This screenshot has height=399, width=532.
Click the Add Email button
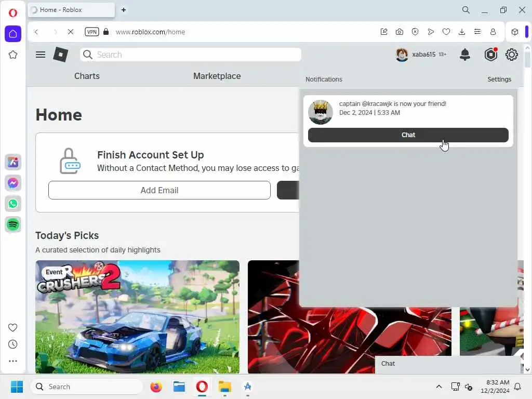[159, 190]
